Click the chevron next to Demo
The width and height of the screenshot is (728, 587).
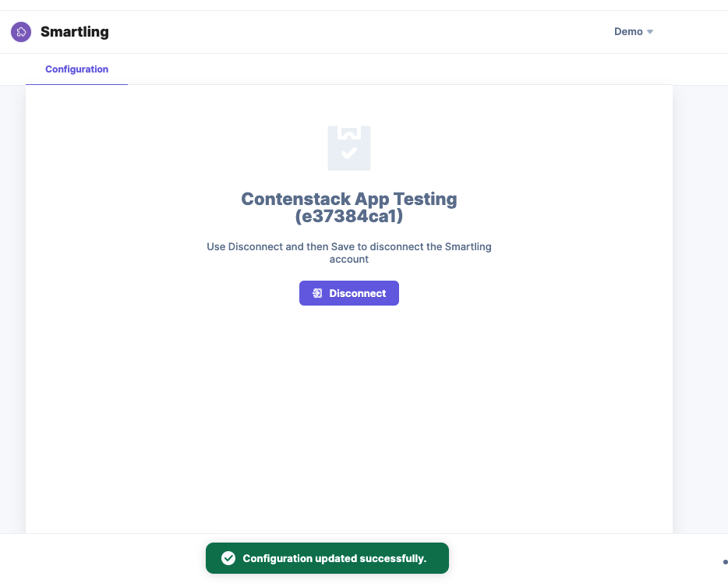[x=649, y=32]
